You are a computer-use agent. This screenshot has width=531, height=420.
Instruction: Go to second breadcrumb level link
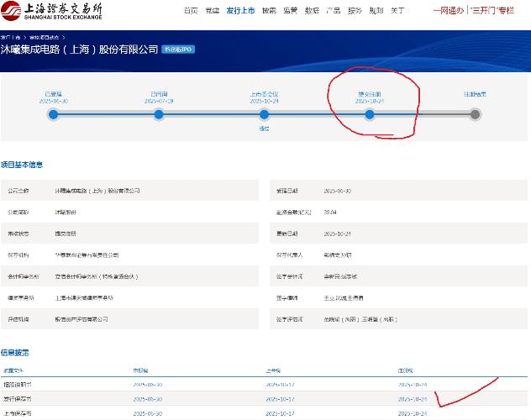pyautogui.click(x=44, y=37)
